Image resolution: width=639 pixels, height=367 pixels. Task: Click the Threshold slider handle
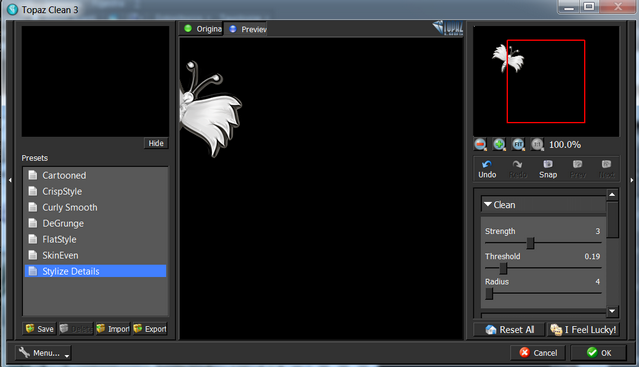tap(503, 268)
